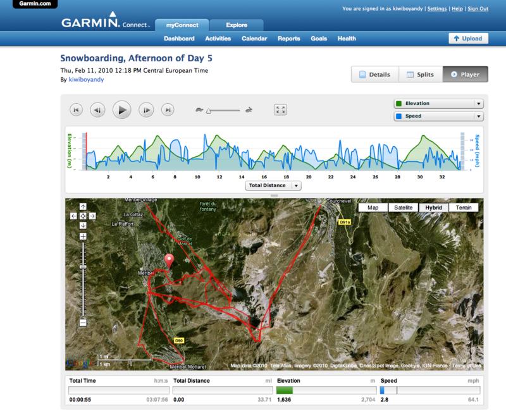Pan the map to the left

click(x=74, y=216)
